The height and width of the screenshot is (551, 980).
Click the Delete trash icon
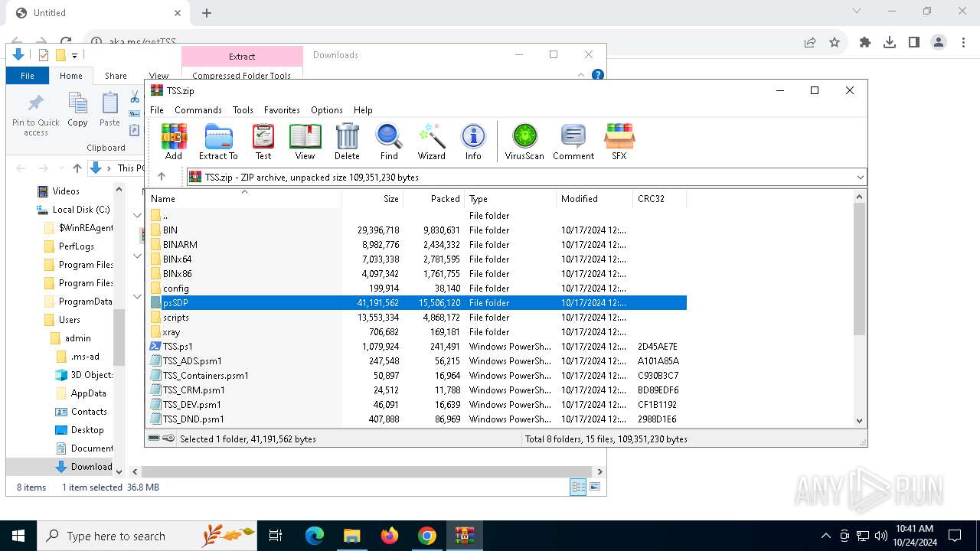click(347, 142)
